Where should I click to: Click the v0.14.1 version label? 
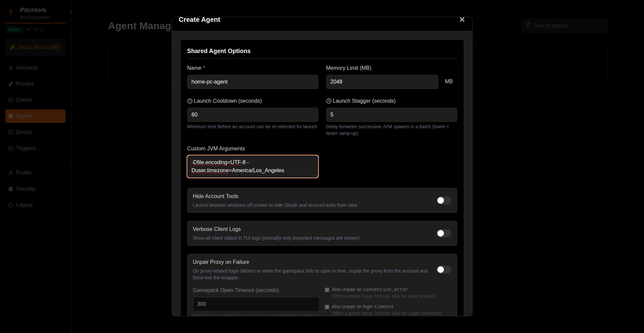point(34,30)
